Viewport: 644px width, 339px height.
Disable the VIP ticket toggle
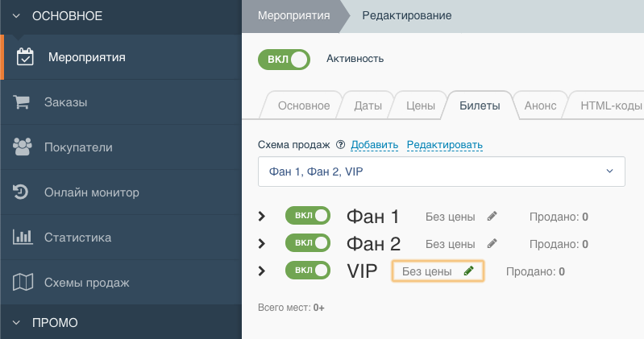coord(308,271)
